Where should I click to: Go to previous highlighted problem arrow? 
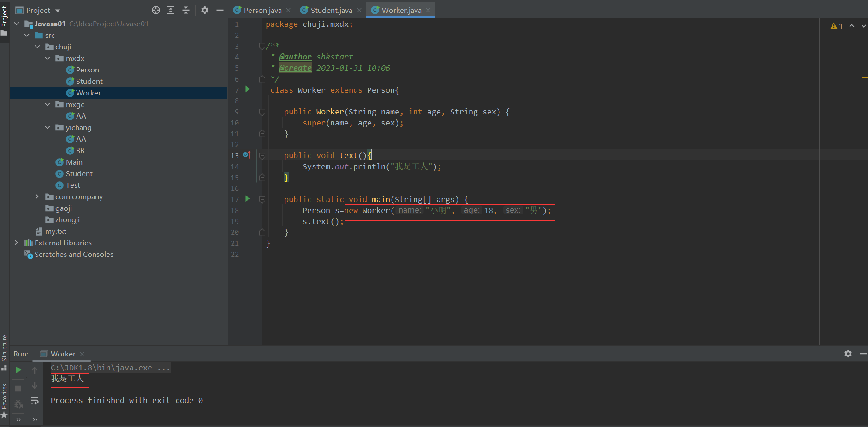pyautogui.click(x=852, y=26)
